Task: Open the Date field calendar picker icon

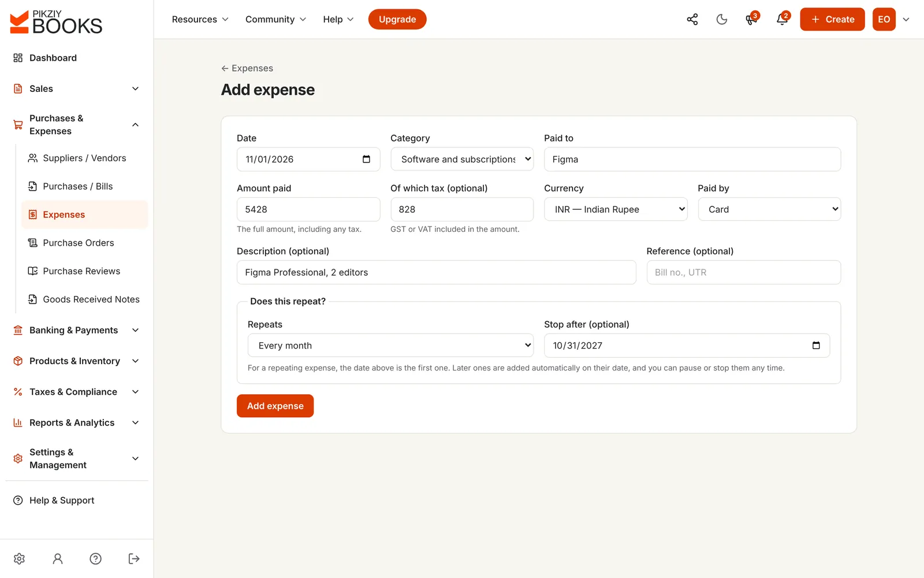Action: point(366,159)
